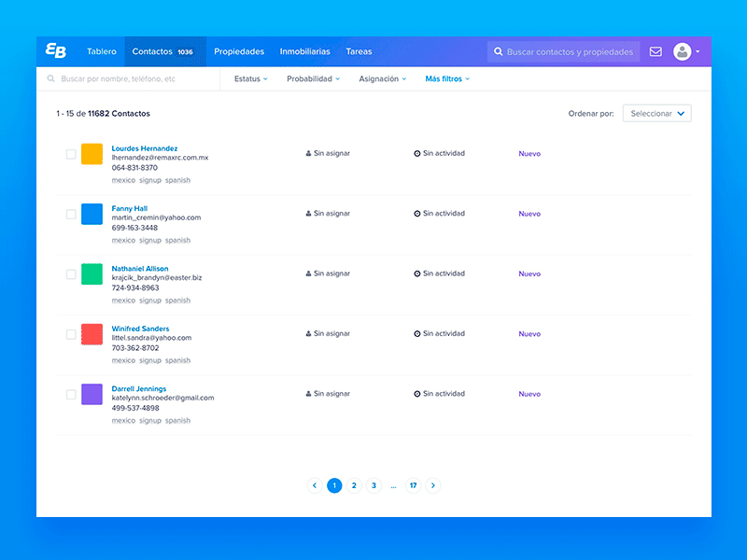Tick the Darrell Jennings checkbox

[71, 395]
